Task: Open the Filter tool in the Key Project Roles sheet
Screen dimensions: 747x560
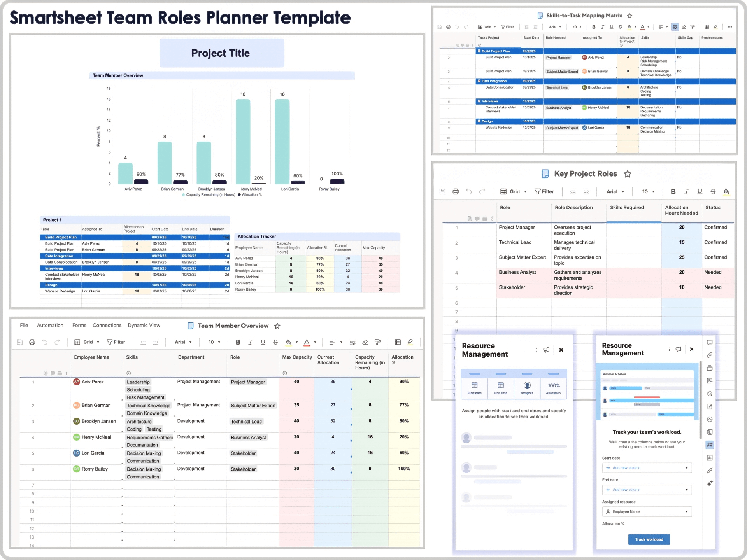Action: 545,191
